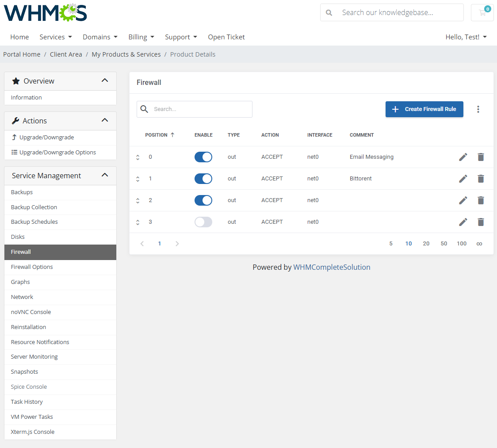Go to Home in navigation
The width and height of the screenshot is (497, 448).
click(19, 37)
